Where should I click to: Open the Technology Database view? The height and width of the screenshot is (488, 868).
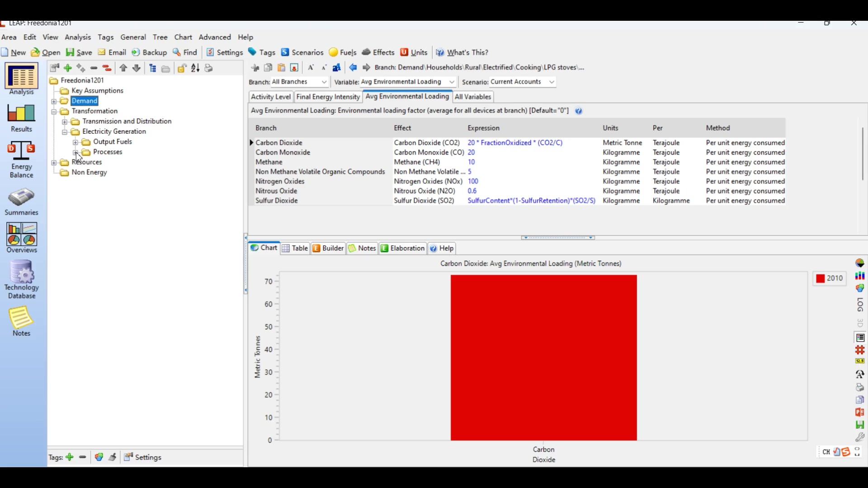pyautogui.click(x=21, y=279)
